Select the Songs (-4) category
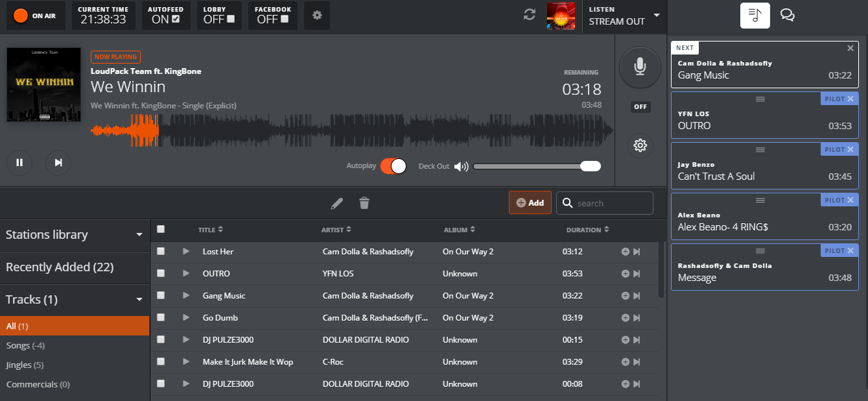The image size is (868, 401). pos(25,345)
